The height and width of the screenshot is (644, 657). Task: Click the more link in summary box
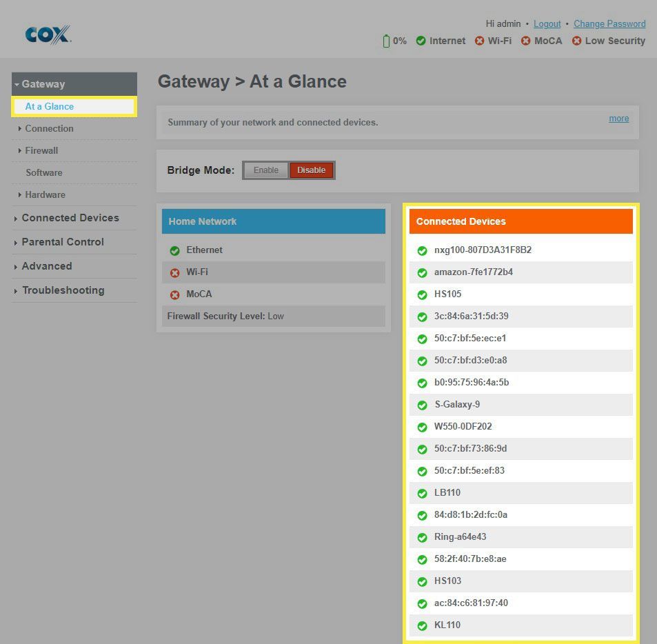click(618, 119)
